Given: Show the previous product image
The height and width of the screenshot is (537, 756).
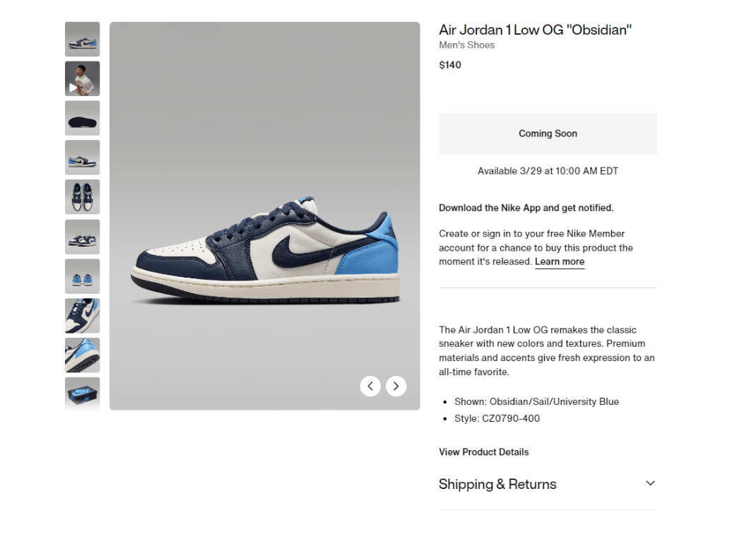Looking at the screenshot, I should (370, 386).
